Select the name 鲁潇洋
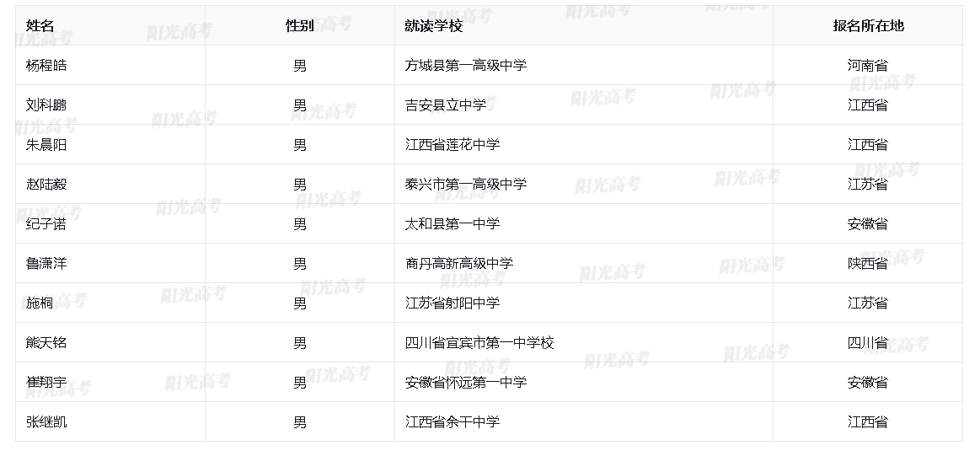 [46, 263]
